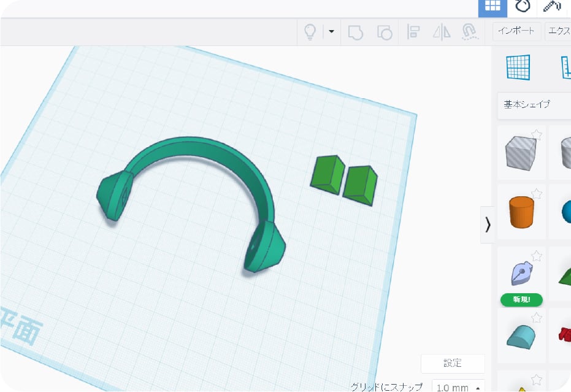
Task: Click the Mirror tool icon
Action: click(442, 32)
